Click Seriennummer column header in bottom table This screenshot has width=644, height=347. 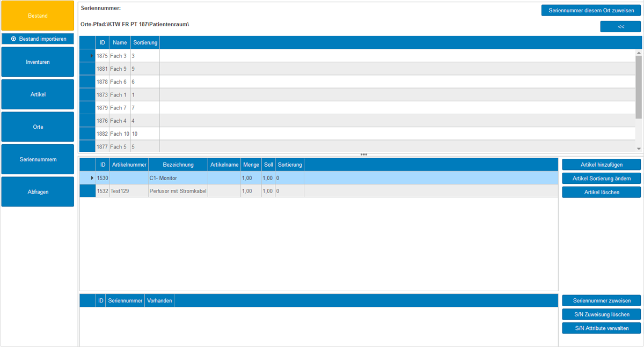(x=125, y=301)
